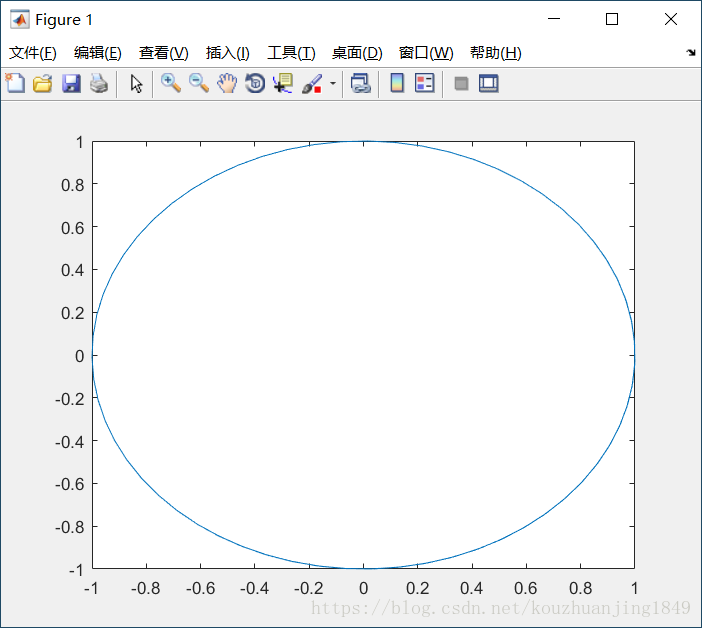Image resolution: width=702 pixels, height=628 pixels.
Task: Click the dock figure arrow at menu bar right
Action: point(691,52)
